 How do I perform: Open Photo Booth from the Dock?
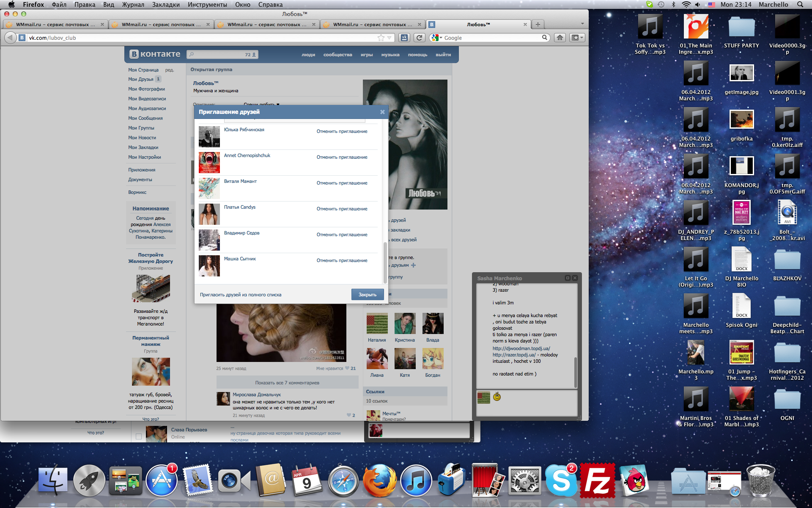tap(488, 481)
